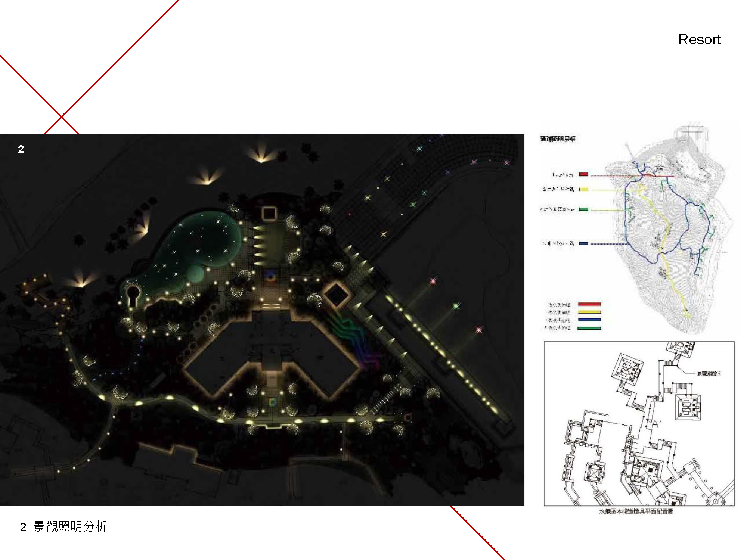Image resolution: width=747 pixels, height=560 pixels.
Task: Click the small green swatch in upper legend
Action: (x=583, y=209)
